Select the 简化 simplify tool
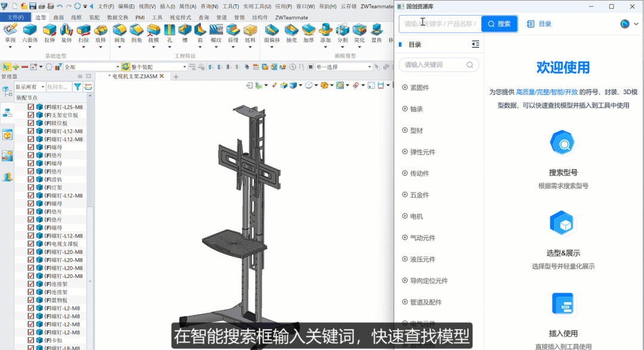 click(360, 33)
